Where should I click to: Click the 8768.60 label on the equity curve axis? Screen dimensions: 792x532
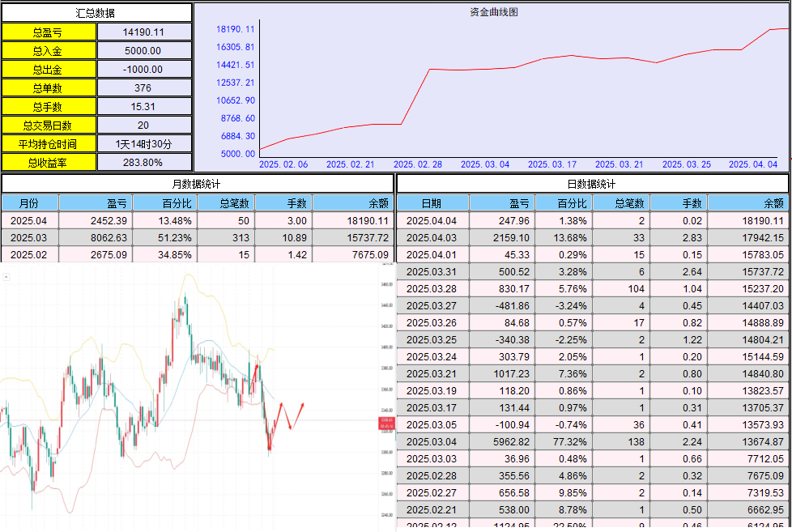click(x=237, y=118)
